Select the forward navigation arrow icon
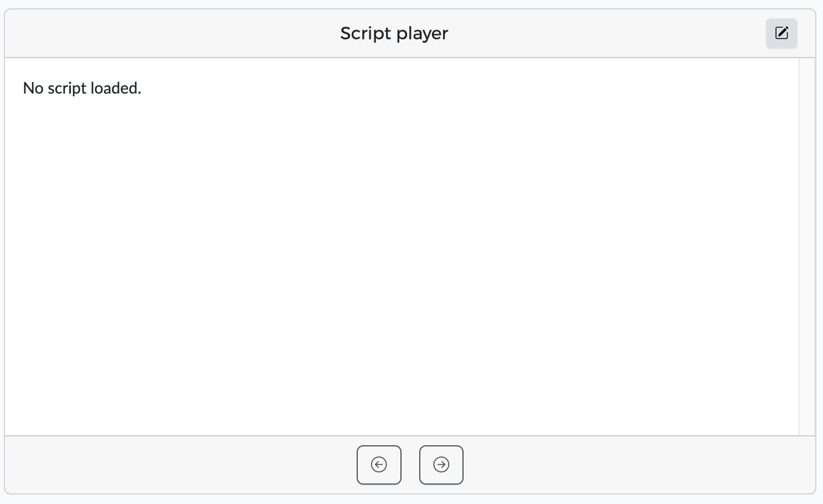Viewport: 823px width, 504px height. (441, 465)
